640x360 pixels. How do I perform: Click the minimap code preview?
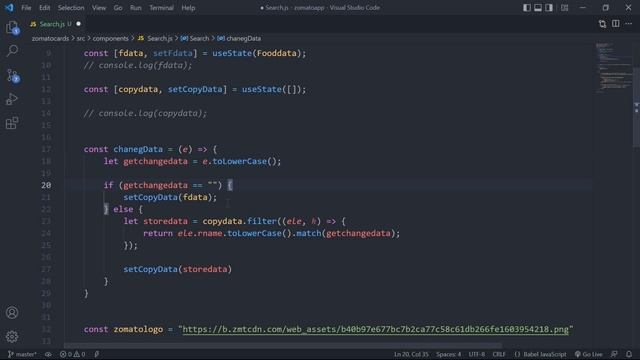point(613,67)
